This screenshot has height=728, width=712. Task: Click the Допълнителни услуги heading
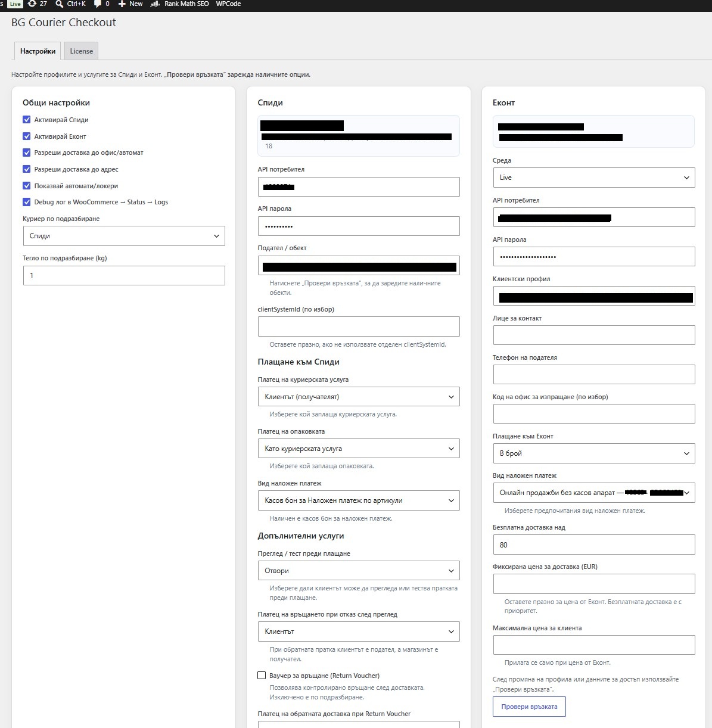pos(301,536)
